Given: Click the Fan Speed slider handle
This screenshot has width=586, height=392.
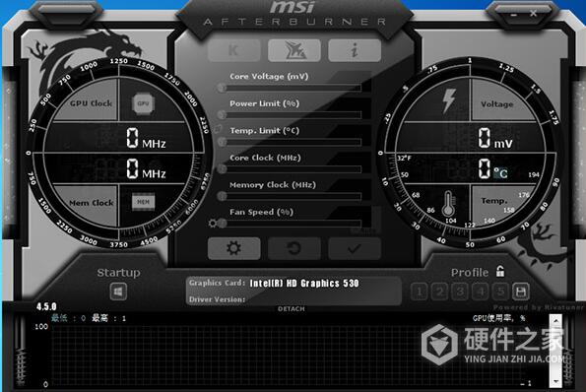Looking at the screenshot, I should pos(222,224).
